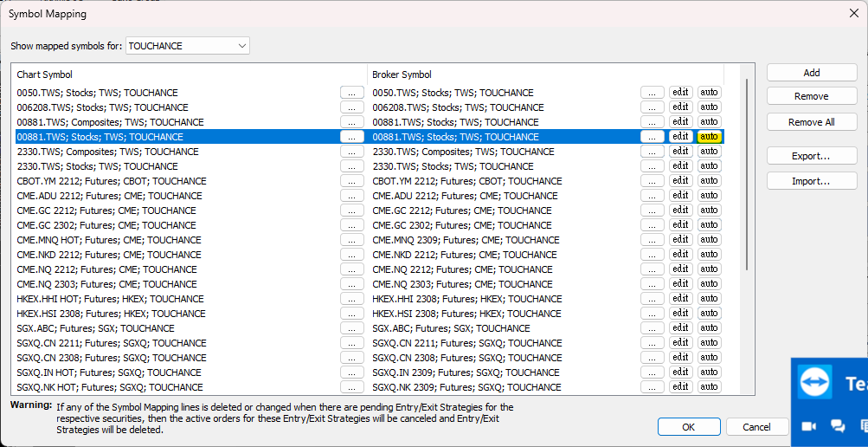Browse broker symbol for 0050.TWS row
This screenshot has height=447, width=868.
[x=653, y=93]
